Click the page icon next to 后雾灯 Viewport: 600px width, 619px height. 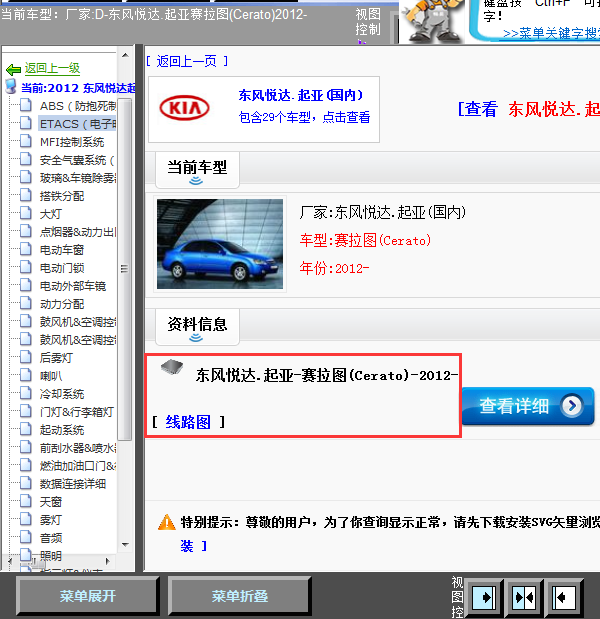(26, 356)
